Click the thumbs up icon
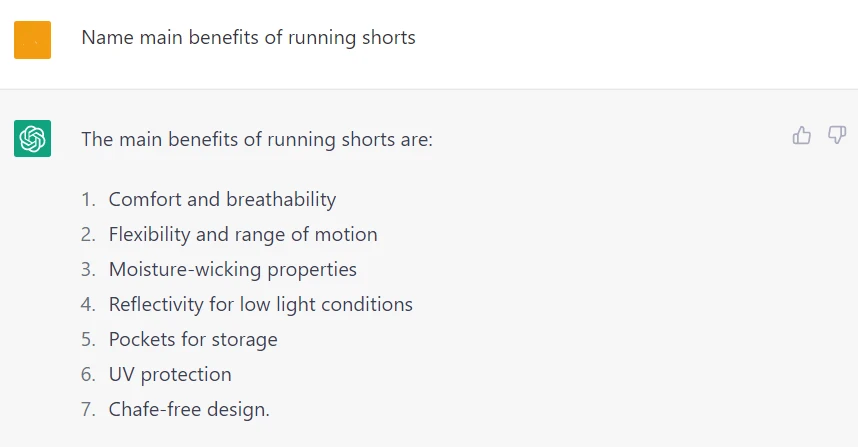Image resolution: width=858 pixels, height=447 pixels. (802, 135)
